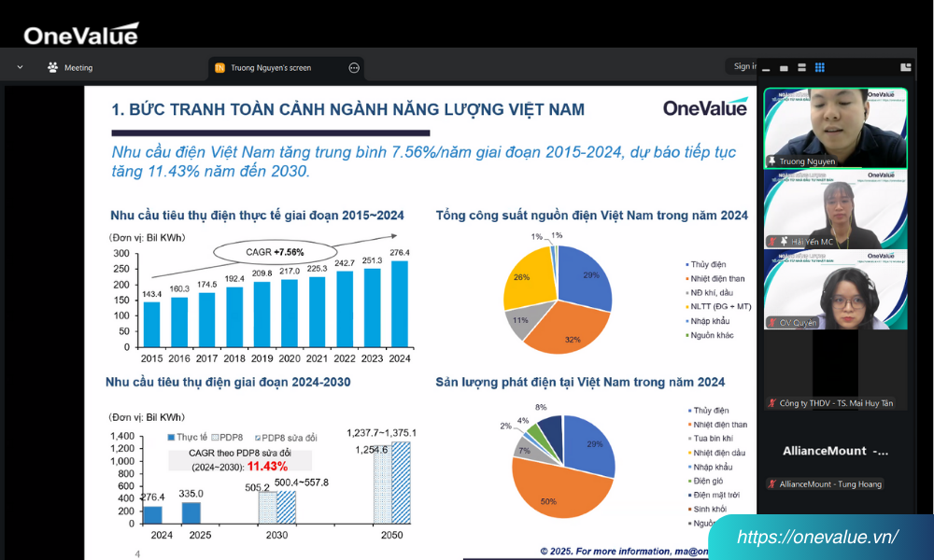This screenshot has width=934, height=560.
Task: Open the https://onevalue.vn/ link
Action: tap(818, 537)
